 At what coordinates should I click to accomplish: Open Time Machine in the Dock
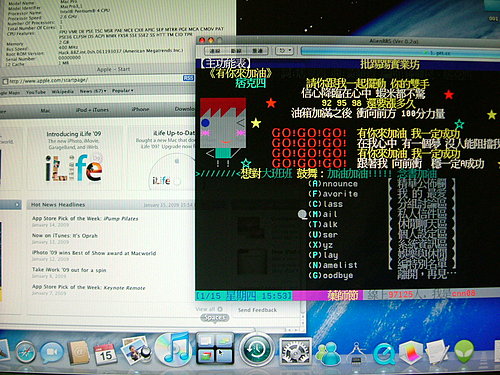(257, 349)
